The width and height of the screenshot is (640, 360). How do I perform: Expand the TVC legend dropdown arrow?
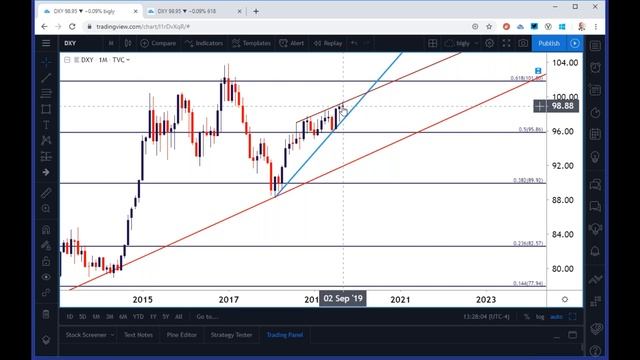coord(128,60)
